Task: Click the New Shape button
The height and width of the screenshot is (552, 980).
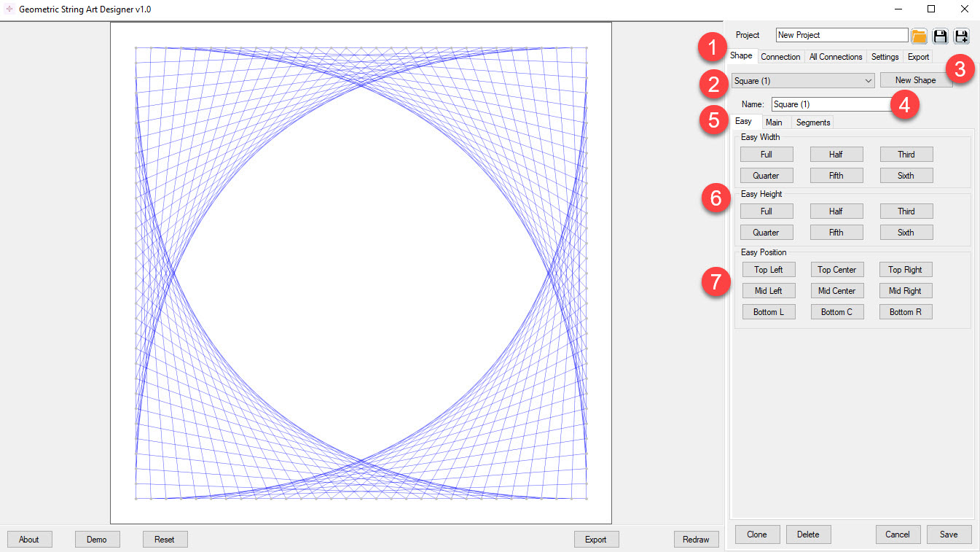Action: tap(916, 80)
